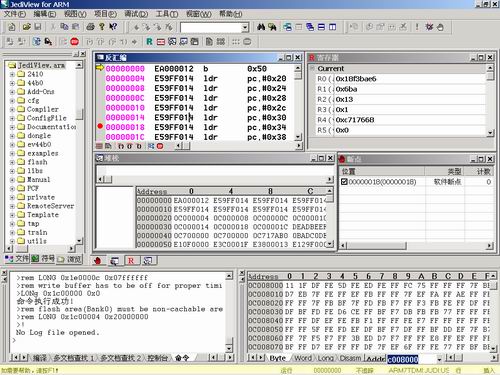Open the toolbar combo box dropdown

[245, 27]
